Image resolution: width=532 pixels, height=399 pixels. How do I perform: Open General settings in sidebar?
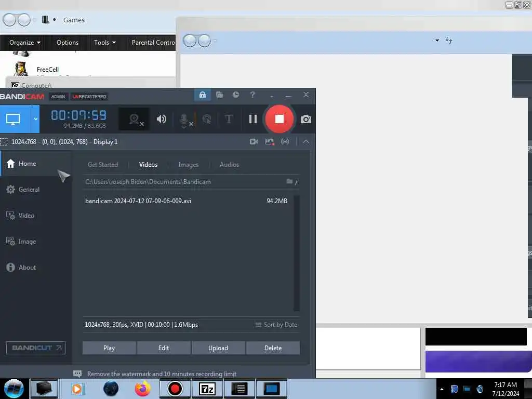[x=36, y=189]
